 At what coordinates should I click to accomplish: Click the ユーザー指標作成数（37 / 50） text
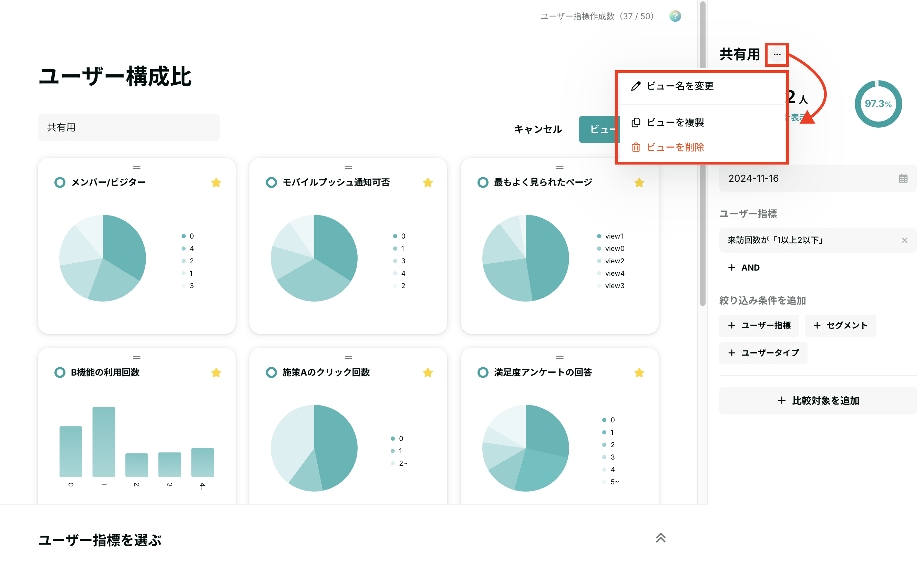click(x=597, y=16)
